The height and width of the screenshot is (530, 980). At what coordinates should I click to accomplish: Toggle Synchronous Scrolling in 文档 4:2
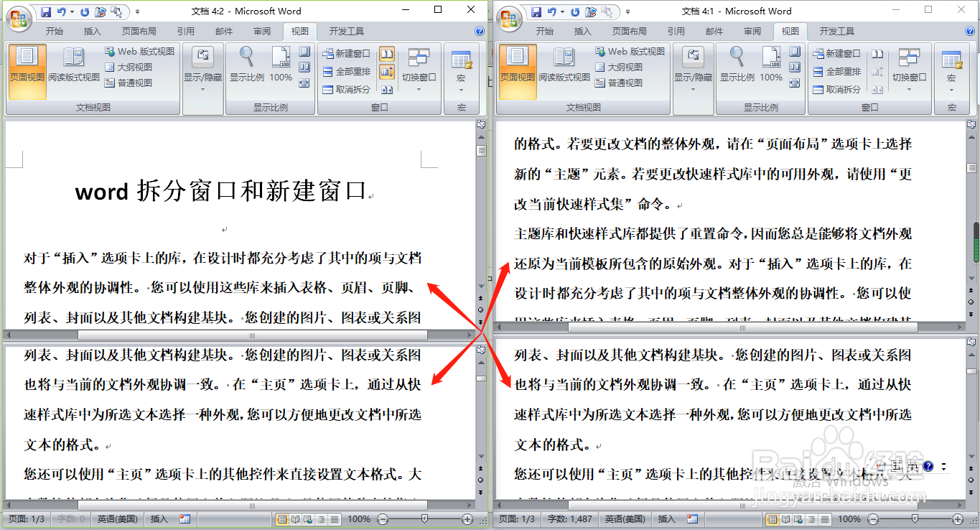click(387, 72)
